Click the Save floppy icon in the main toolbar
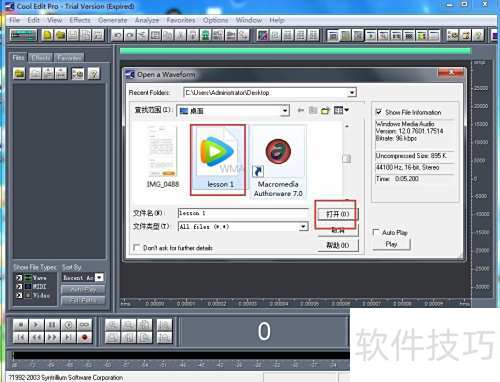Image resolution: width=500 pixels, height=382 pixels. coord(73,35)
